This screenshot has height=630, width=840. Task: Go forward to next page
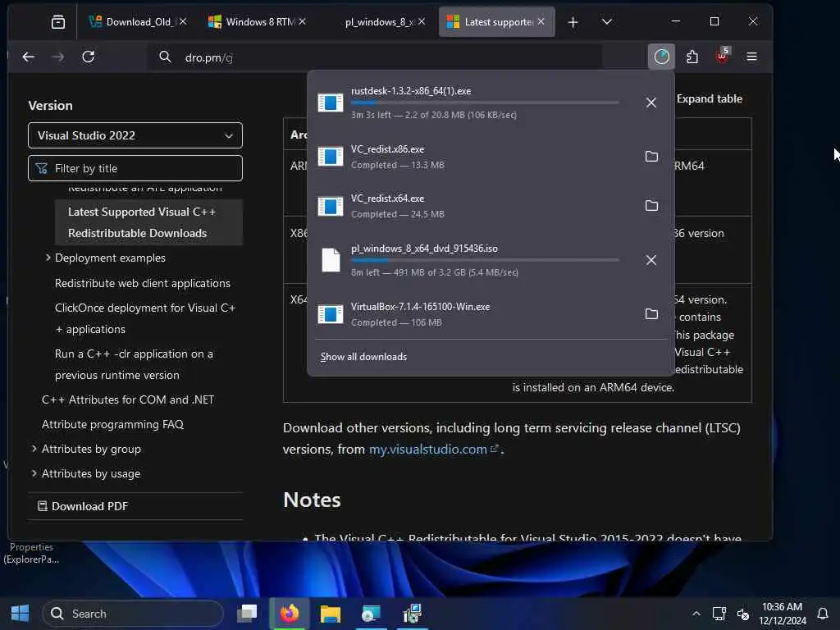point(58,57)
